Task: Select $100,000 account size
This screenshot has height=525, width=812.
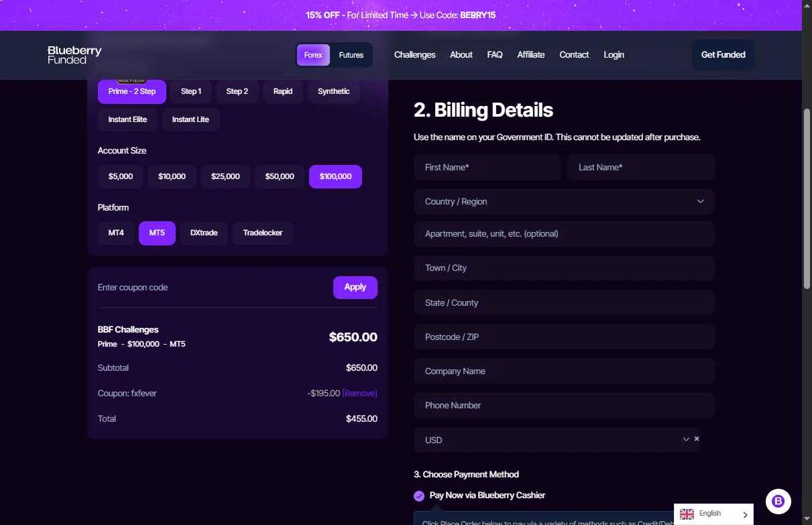Action: pos(335,176)
